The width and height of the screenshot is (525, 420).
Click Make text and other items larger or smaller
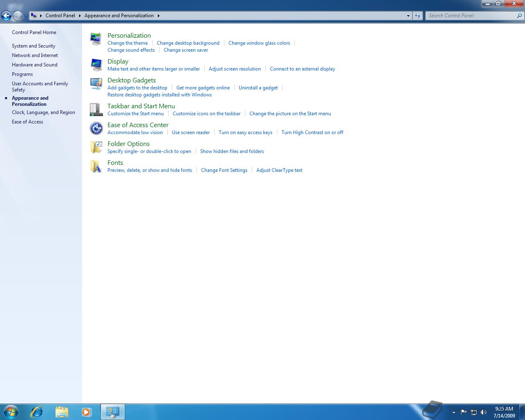[x=153, y=69]
